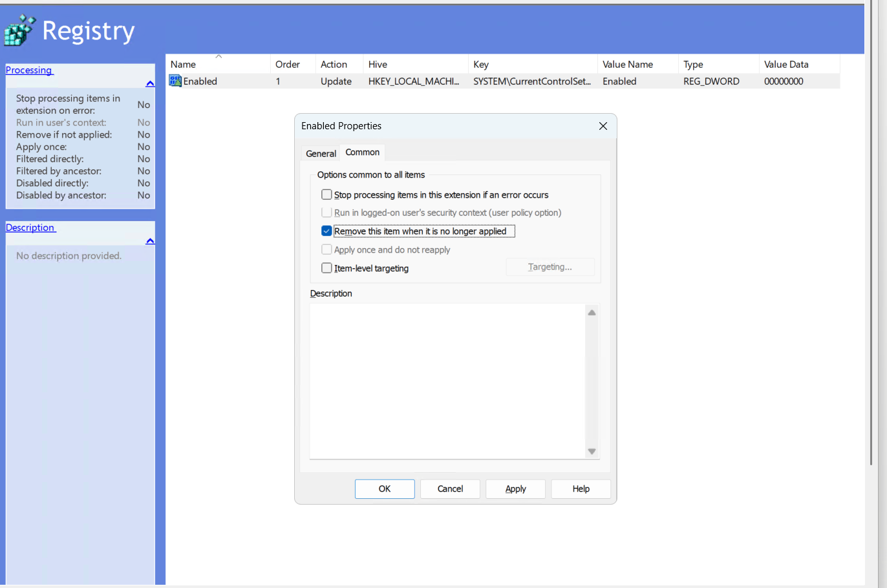Viewport: 887px width, 588px height.
Task: Click inside the Description text box
Action: click(x=447, y=382)
